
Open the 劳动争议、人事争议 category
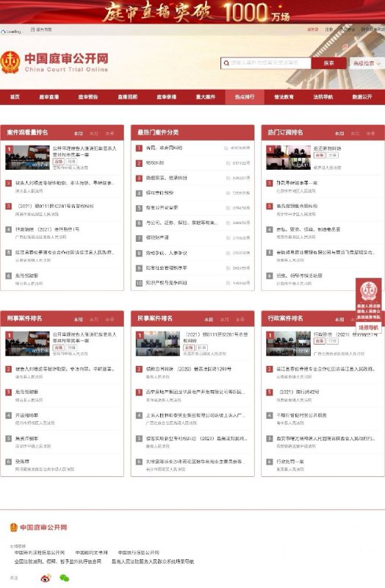(167, 253)
